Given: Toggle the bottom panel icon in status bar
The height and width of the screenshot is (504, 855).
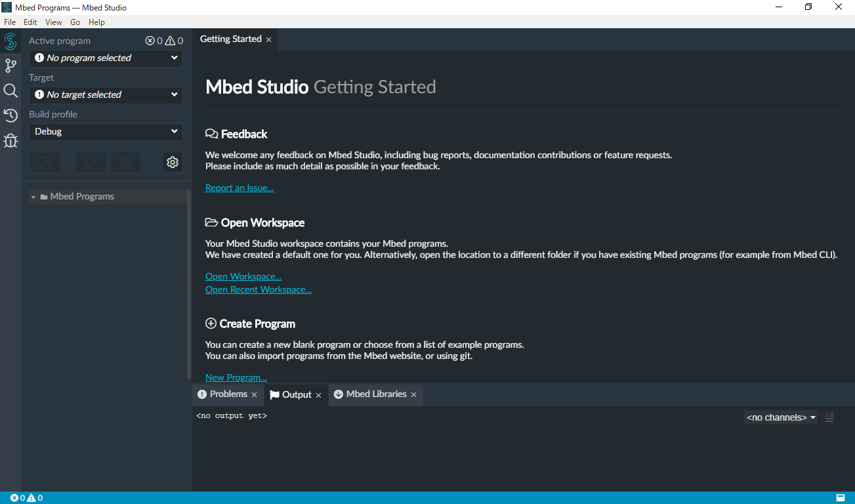Looking at the screenshot, I should coord(841,497).
